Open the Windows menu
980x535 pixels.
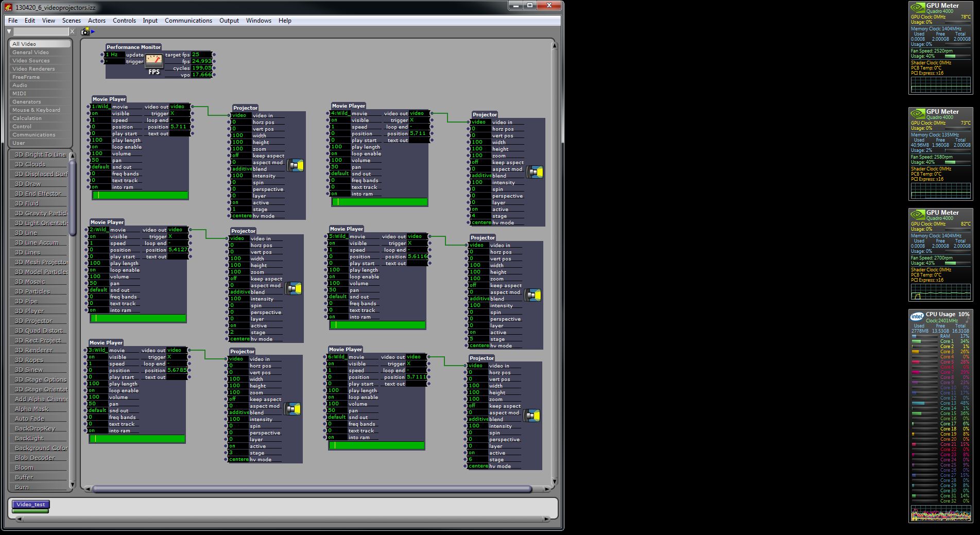point(259,21)
